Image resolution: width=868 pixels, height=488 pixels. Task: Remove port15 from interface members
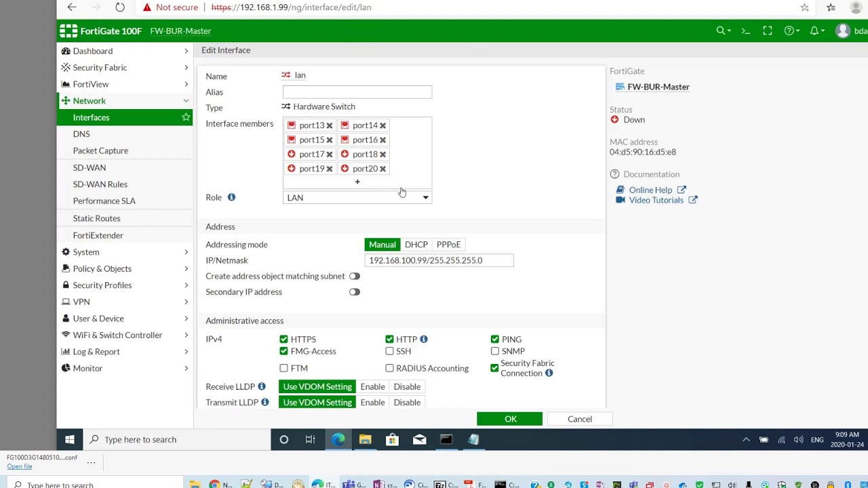(x=330, y=140)
